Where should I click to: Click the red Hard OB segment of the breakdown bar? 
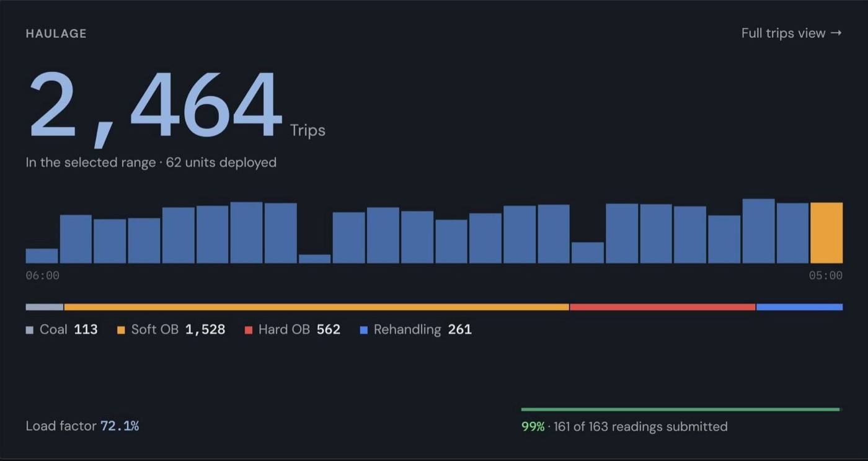coord(662,307)
